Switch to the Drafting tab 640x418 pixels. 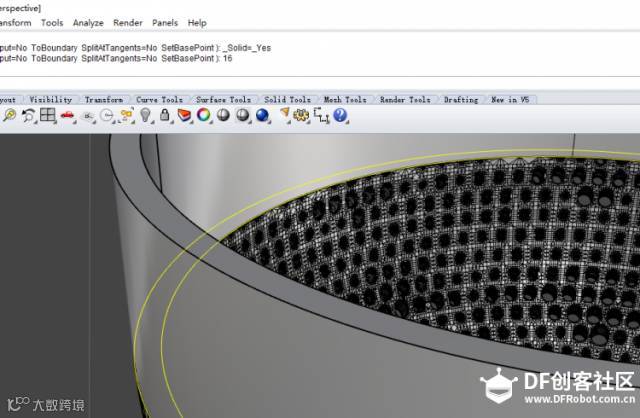point(461,100)
